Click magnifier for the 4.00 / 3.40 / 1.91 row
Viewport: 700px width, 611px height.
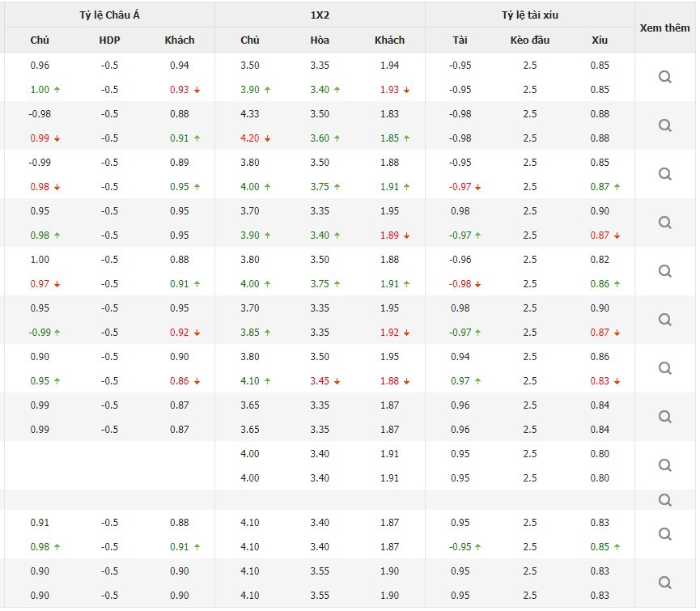click(x=665, y=465)
